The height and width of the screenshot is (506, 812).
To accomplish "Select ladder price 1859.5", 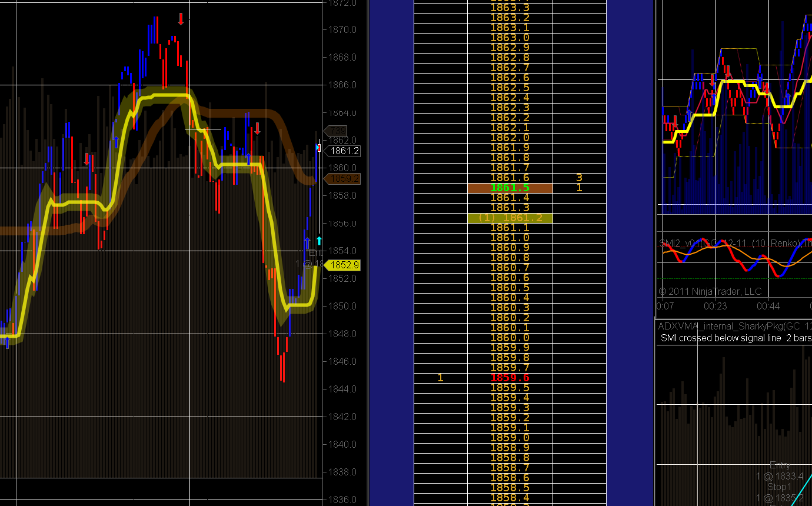I will [x=510, y=388].
